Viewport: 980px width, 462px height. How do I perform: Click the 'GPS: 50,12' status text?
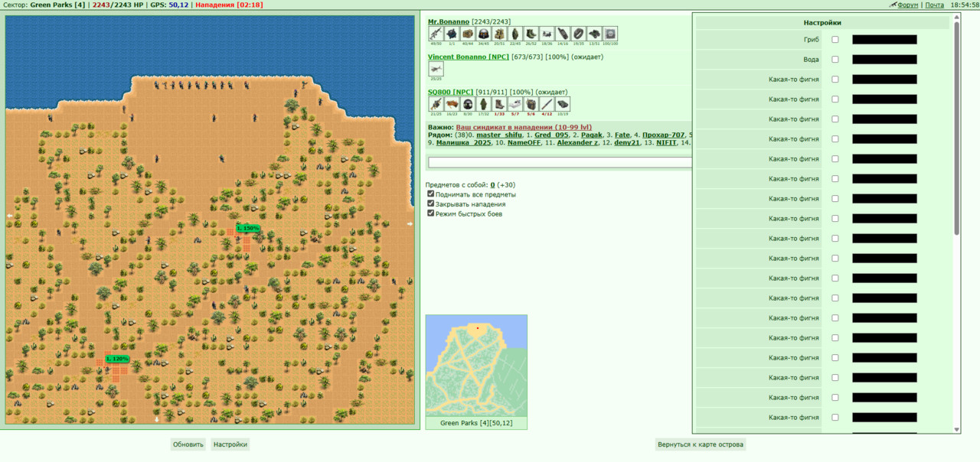point(169,5)
